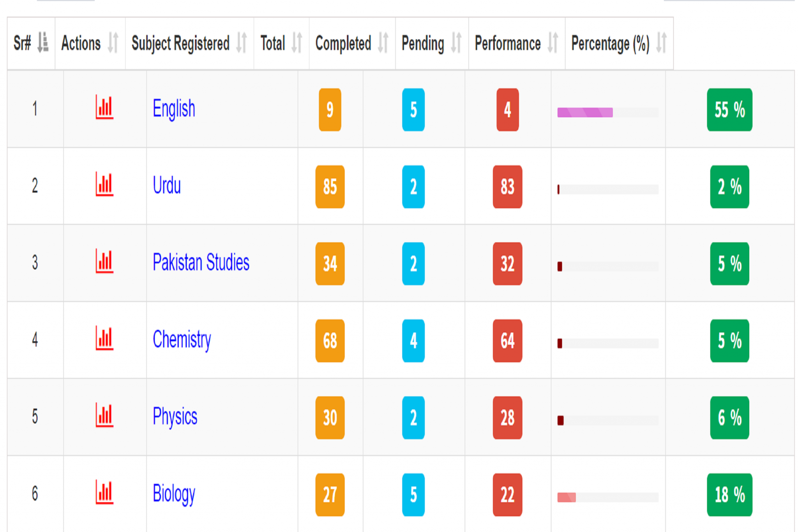Sort by the Performance column header
This screenshot has height=532, width=798.
tap(553, 42)
